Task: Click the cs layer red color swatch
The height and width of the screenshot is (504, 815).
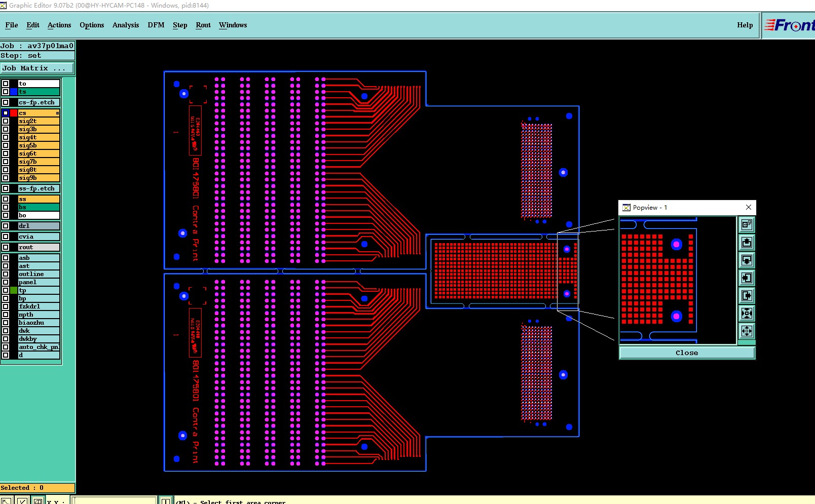Action: tap(14, 113)
